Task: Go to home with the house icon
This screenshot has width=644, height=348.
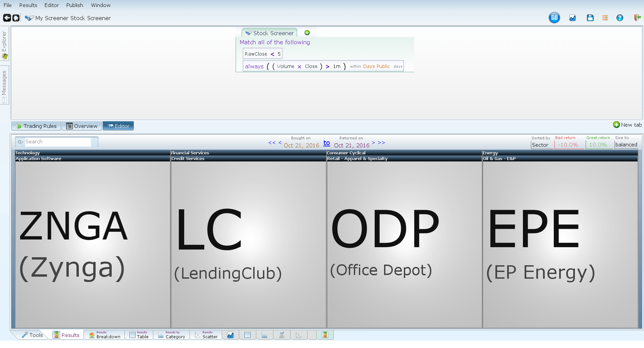Action: 16,18
